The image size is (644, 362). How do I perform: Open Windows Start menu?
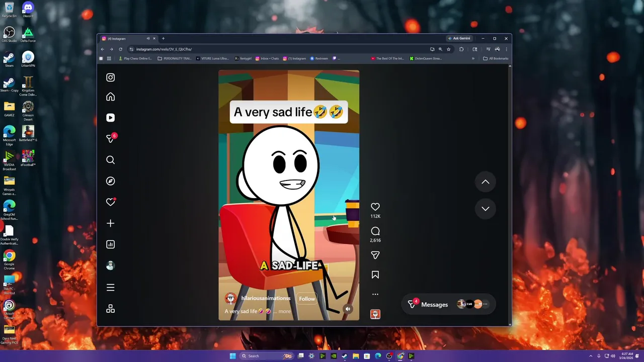[x=232, y=356]
